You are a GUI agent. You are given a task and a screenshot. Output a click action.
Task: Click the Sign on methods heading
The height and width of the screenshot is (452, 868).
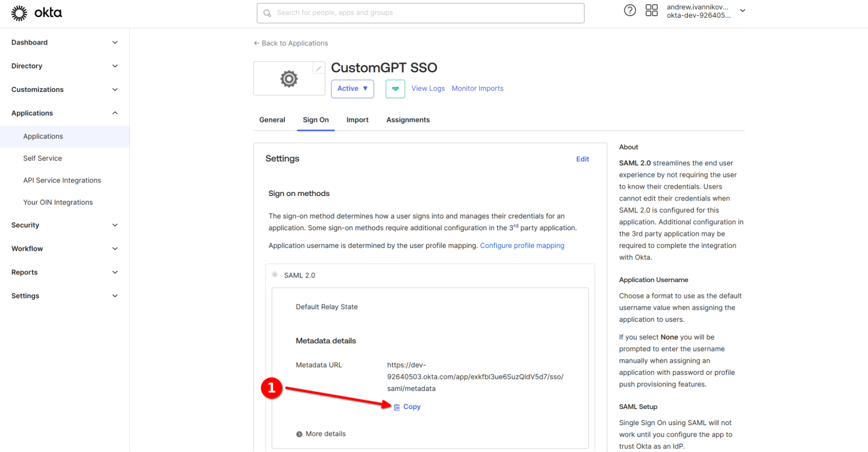coord(299,193)
